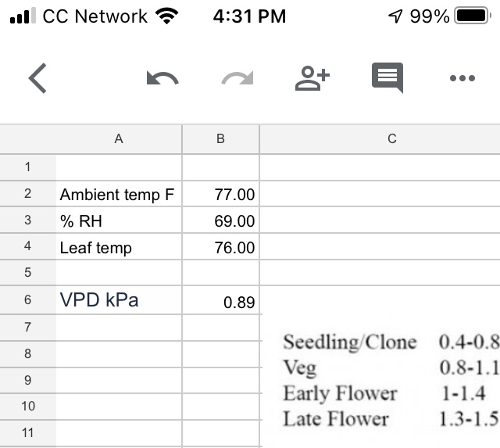This screenshot has height=448, width=500.
Task: Select the Leaf temp value 76.00
Action: pos(220,247)
